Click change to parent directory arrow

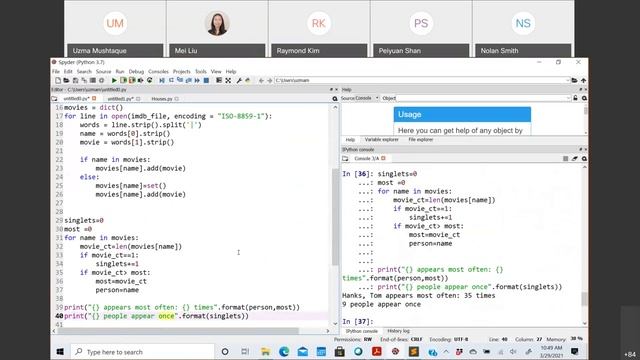point(583,80)
